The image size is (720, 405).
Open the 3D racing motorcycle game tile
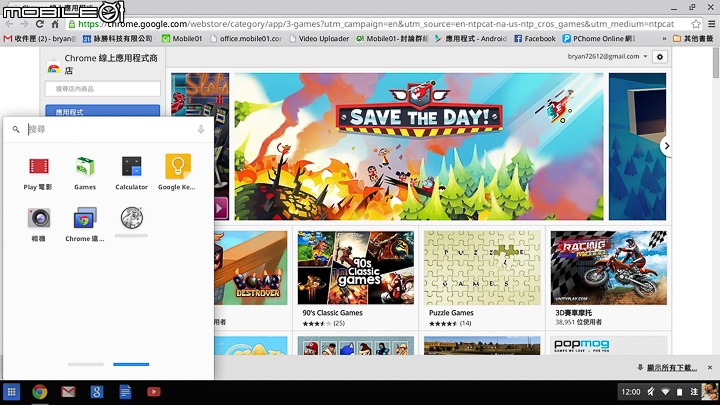(608, 268)
